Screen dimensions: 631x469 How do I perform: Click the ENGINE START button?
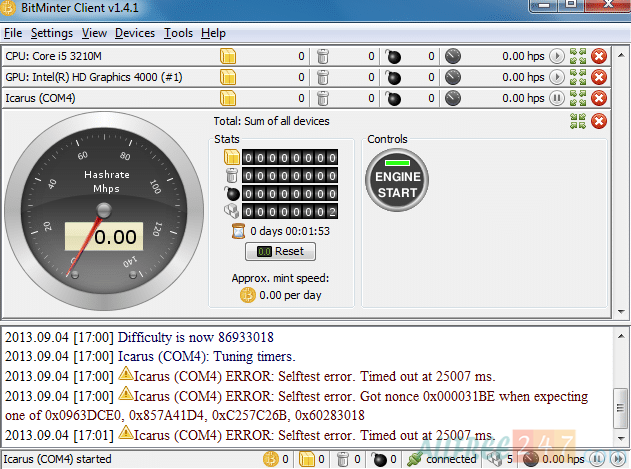pos(397,180)
